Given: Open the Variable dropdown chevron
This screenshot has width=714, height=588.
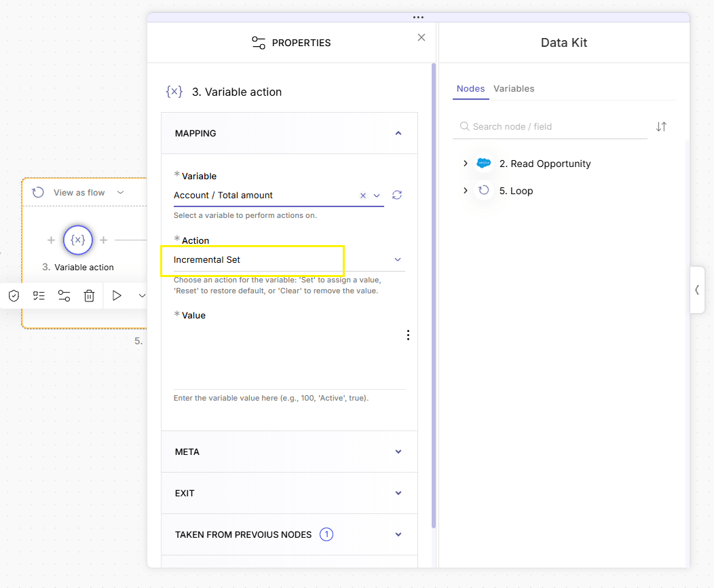Looking at the screenshot, I should 377,196.
